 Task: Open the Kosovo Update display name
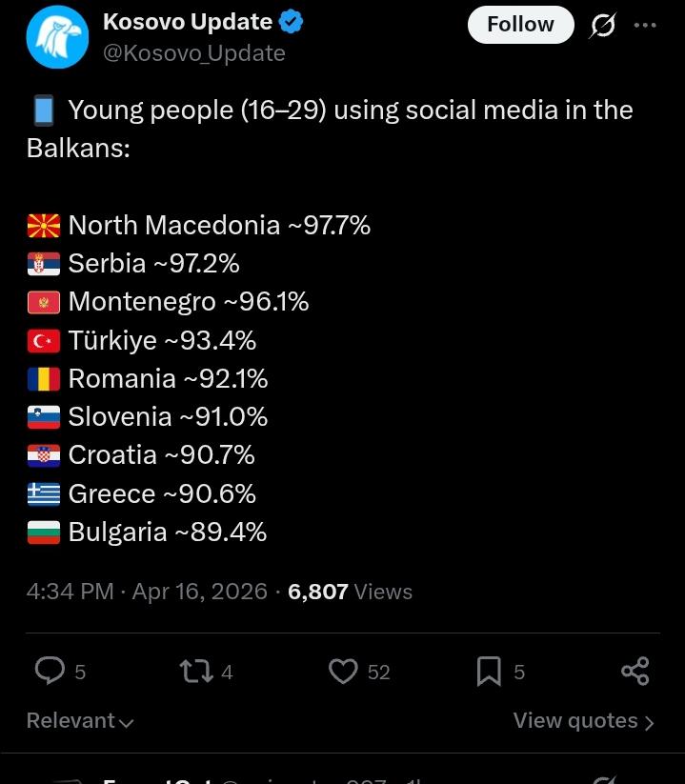coord(187,22)
